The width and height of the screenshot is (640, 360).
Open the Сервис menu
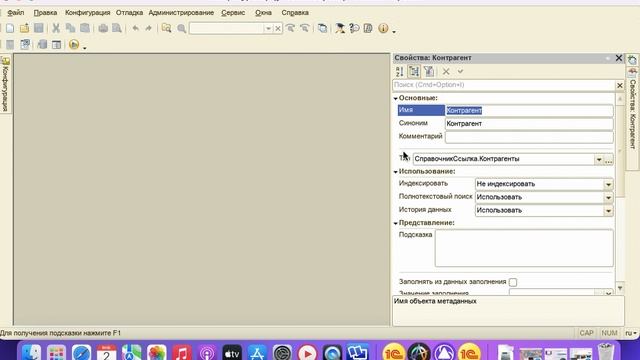tap(233, 13)
